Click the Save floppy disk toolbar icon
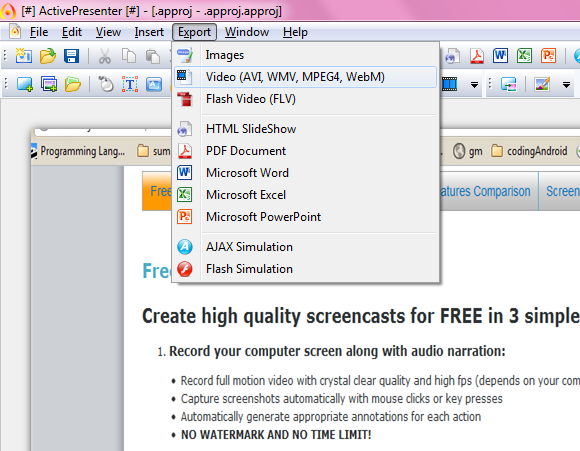Screen dimensions: 580x451 (x=71, y=56)
